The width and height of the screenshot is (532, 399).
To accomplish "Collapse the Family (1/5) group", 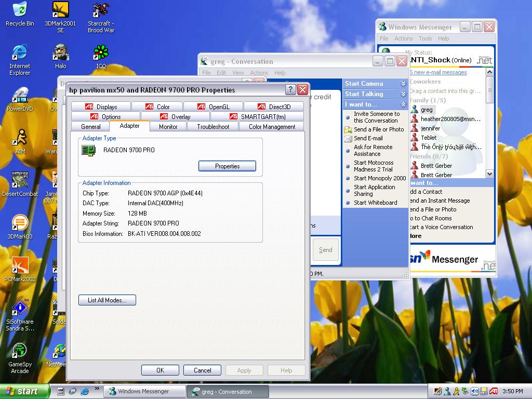I will click(428, 100).
